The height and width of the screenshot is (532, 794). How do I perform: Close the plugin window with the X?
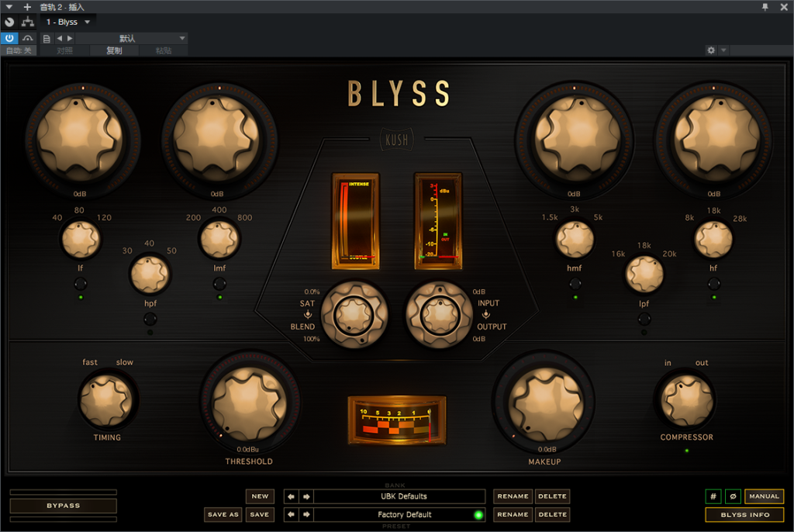click(x=784, y=7)
